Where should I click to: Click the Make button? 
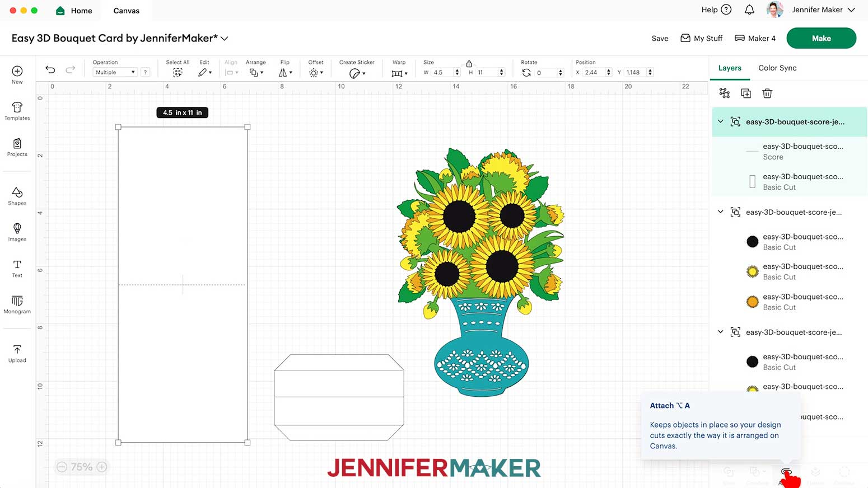coord(821,38)
